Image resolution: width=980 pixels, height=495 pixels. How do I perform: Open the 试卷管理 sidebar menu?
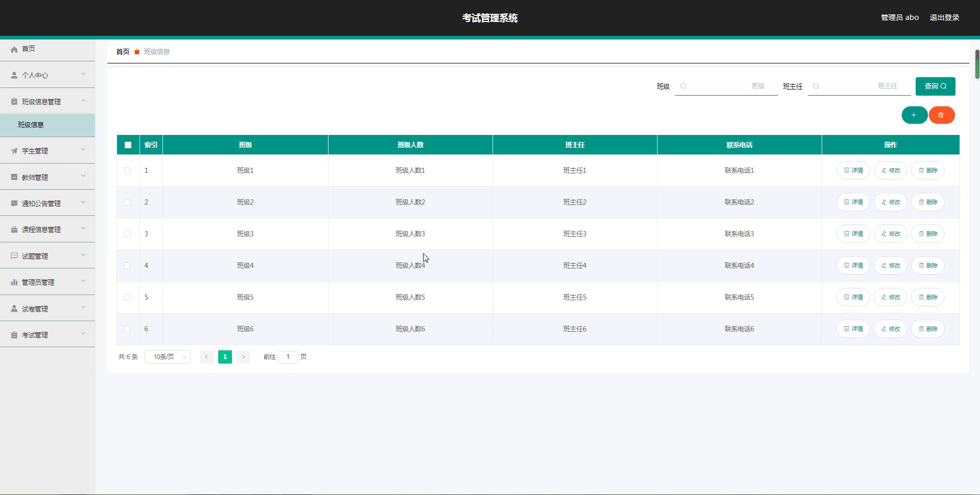pos(48,309)
